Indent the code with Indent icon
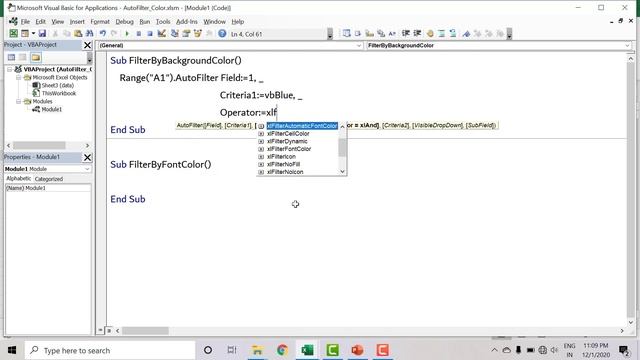The width and height of the screenshot is (640, 360). click(406, 34)
